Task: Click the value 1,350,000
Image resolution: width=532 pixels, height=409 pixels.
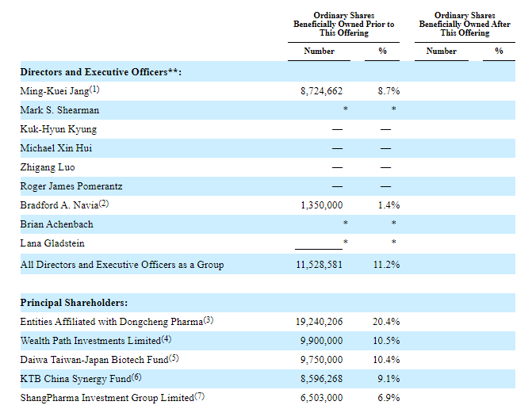Action: [x=322, y=205]
